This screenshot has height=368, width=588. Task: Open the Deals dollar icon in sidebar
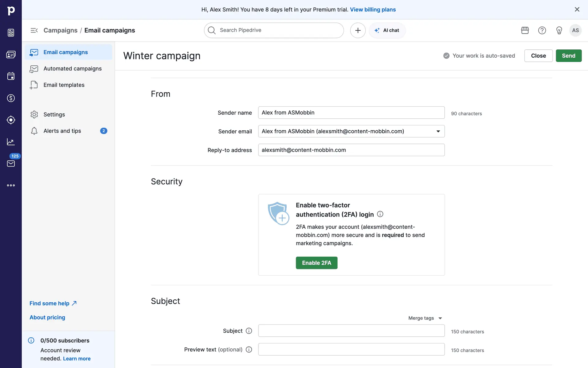(11, 98)
